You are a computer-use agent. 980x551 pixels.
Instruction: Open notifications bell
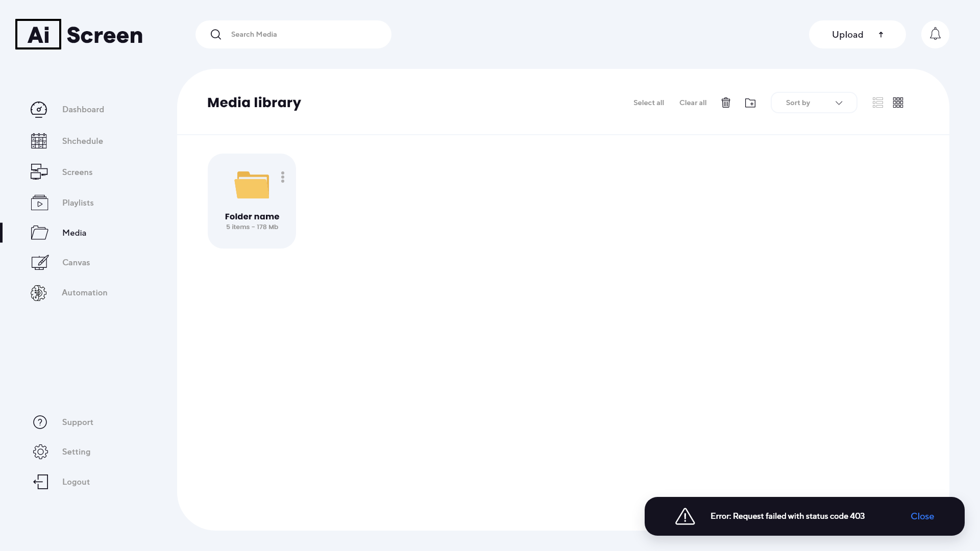point(935,34)
